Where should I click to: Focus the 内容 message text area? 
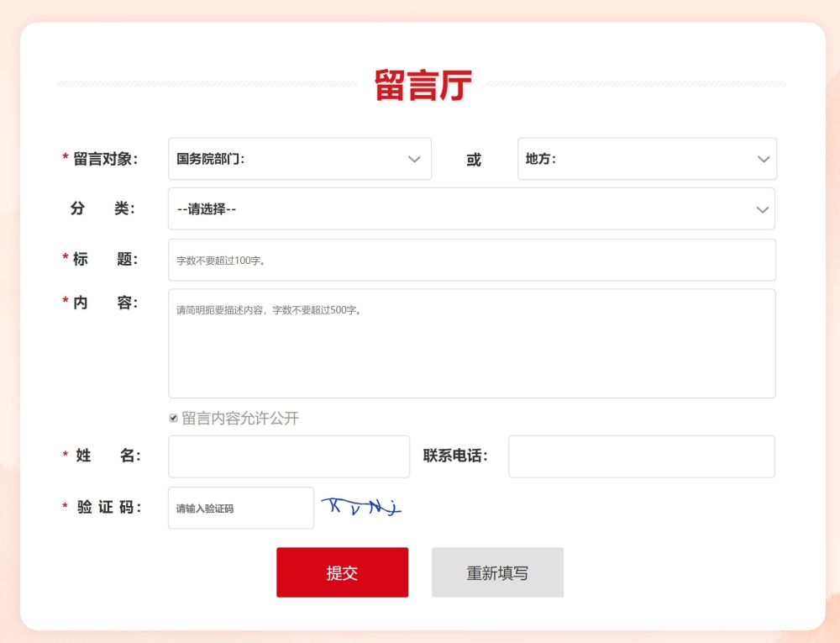pyautogui.click(x=470, y=344)
